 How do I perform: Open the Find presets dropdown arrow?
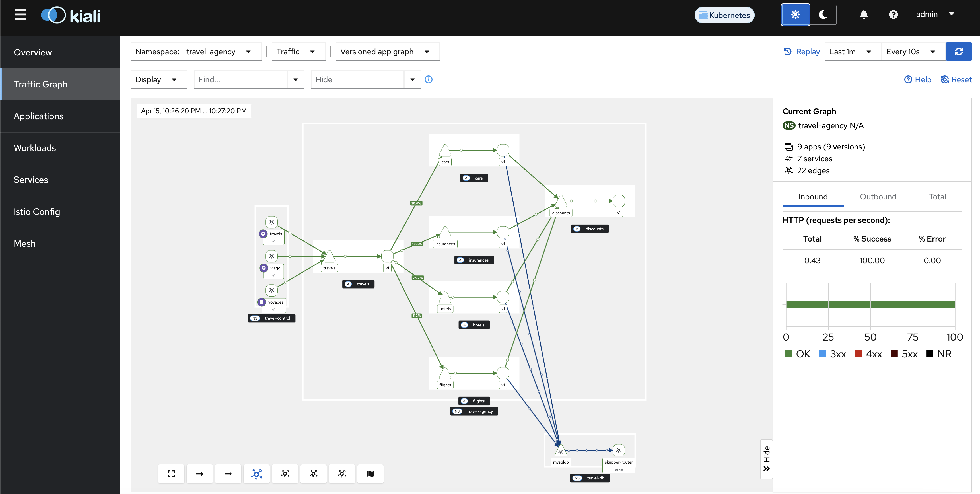(296, 80)
